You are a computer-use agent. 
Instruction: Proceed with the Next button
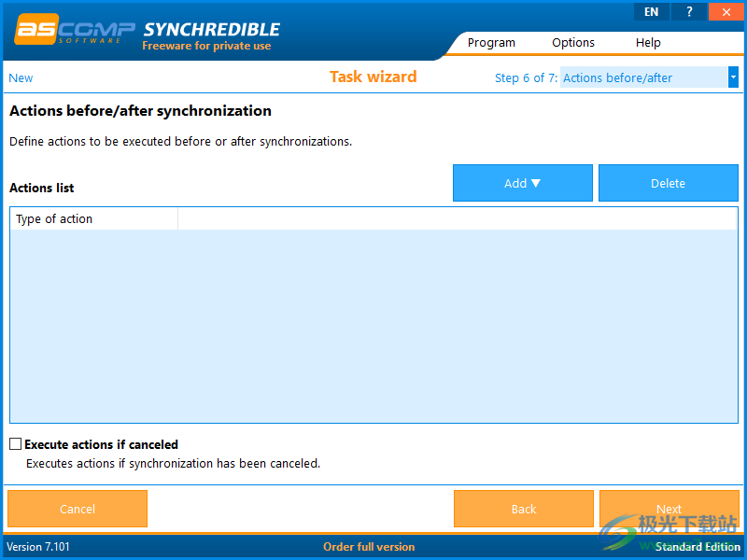coord(669,509)
